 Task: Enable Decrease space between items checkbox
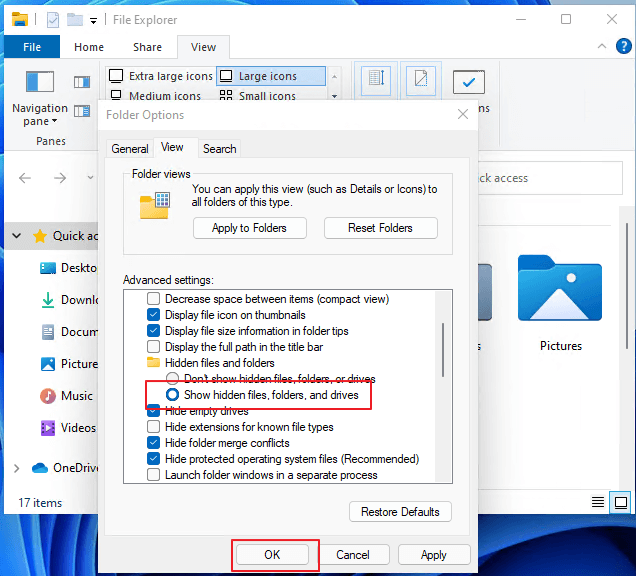(x=153, y=299)
